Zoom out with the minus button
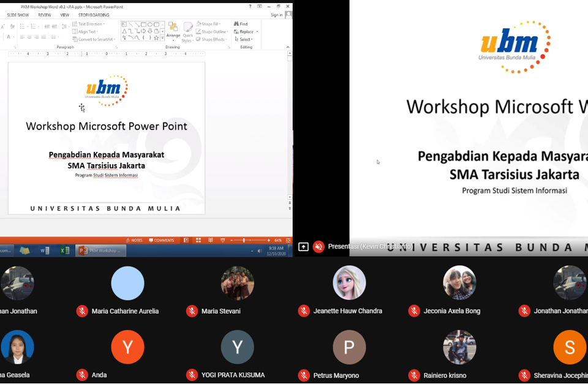 point(232,240)
